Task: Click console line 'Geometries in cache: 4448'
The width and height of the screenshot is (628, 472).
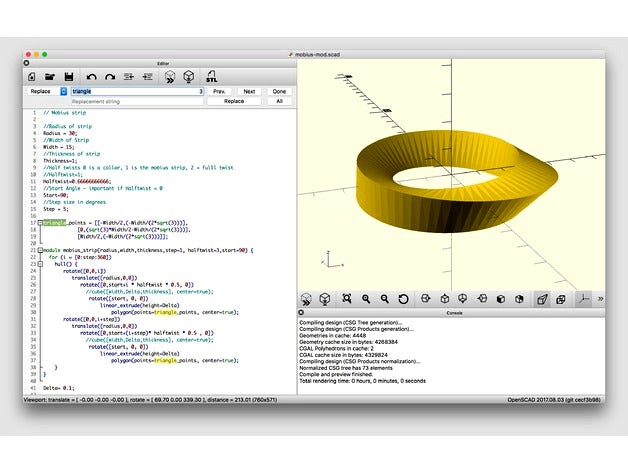Action: 332,335
